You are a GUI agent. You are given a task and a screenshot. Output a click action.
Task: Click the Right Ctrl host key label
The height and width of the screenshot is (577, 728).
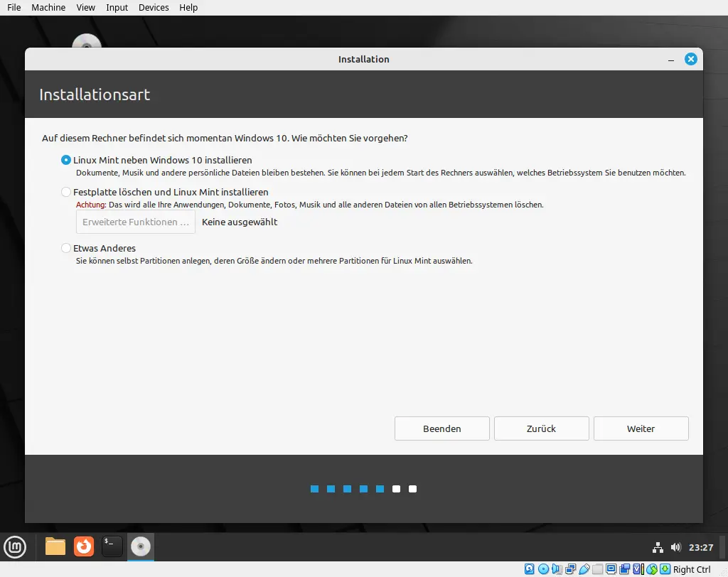point(692,570)
